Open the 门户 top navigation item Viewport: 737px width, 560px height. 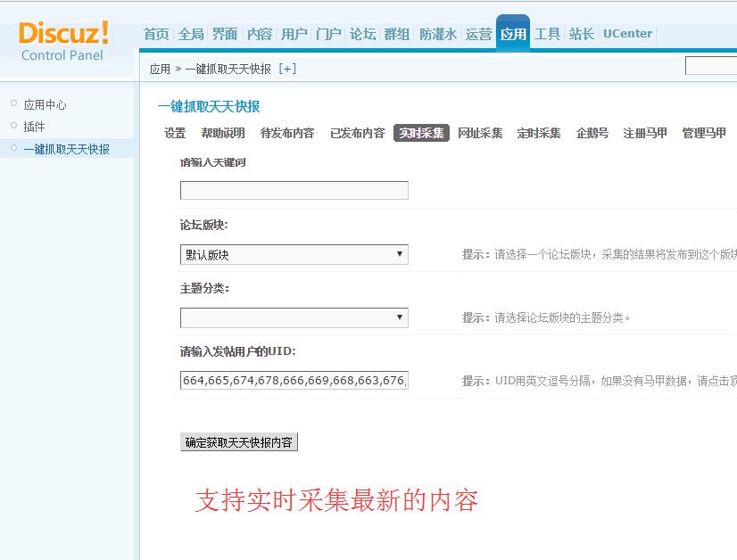click(x=328, y=34)
